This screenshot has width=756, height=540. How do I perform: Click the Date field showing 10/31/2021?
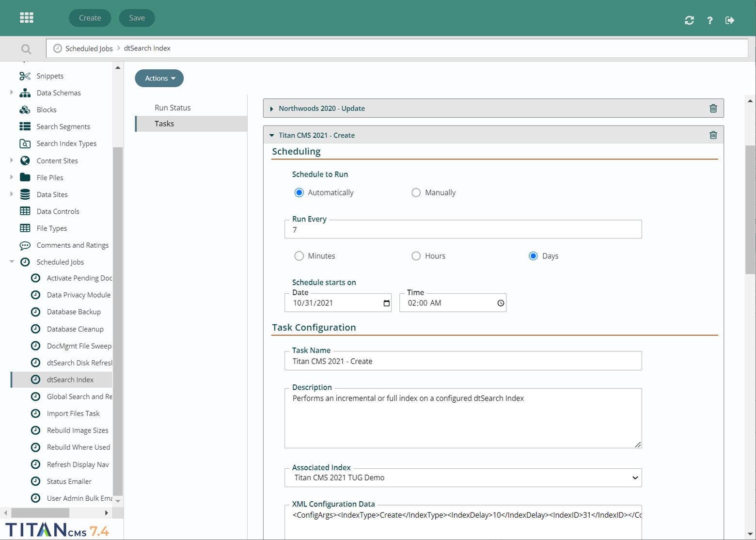[338, 303]
